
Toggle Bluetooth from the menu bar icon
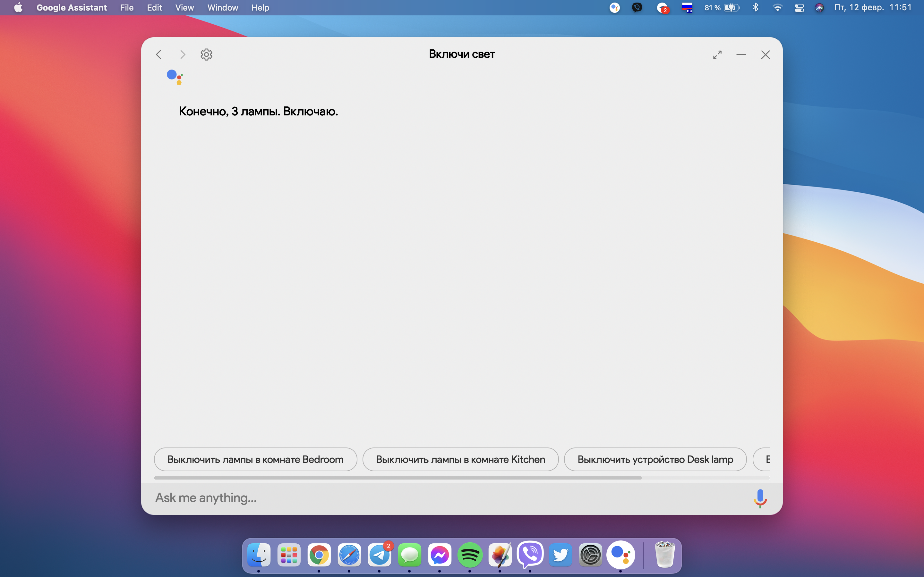tap(755, 8)
